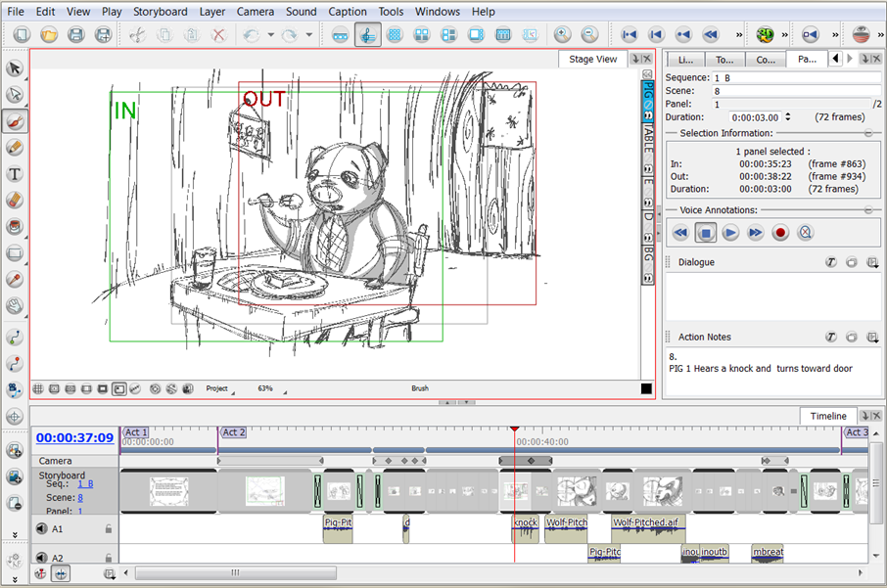Collapse the Voice Annotations section
This screenshot has width=887, height=588.
pos(867,209)
